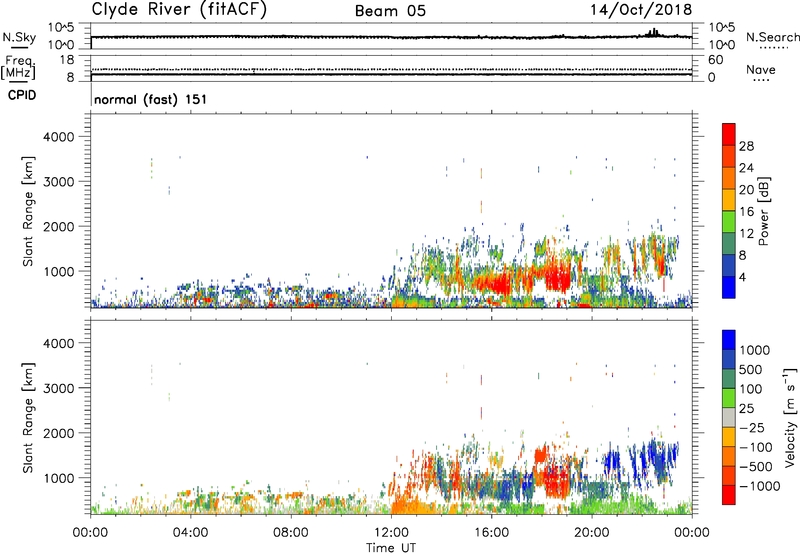Click 'Slant Range [km]' label of the velocity panel
Screen dimensions: 800x554
click(x=28, y=418)
